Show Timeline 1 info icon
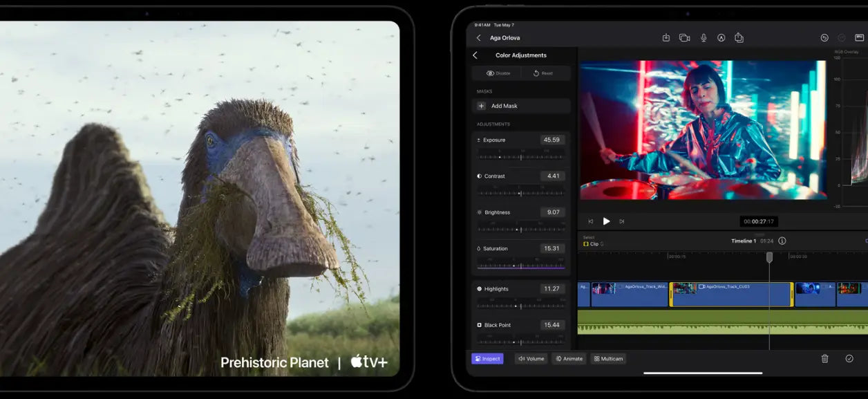This screenshot has height=399, width=868. (782, 241)
